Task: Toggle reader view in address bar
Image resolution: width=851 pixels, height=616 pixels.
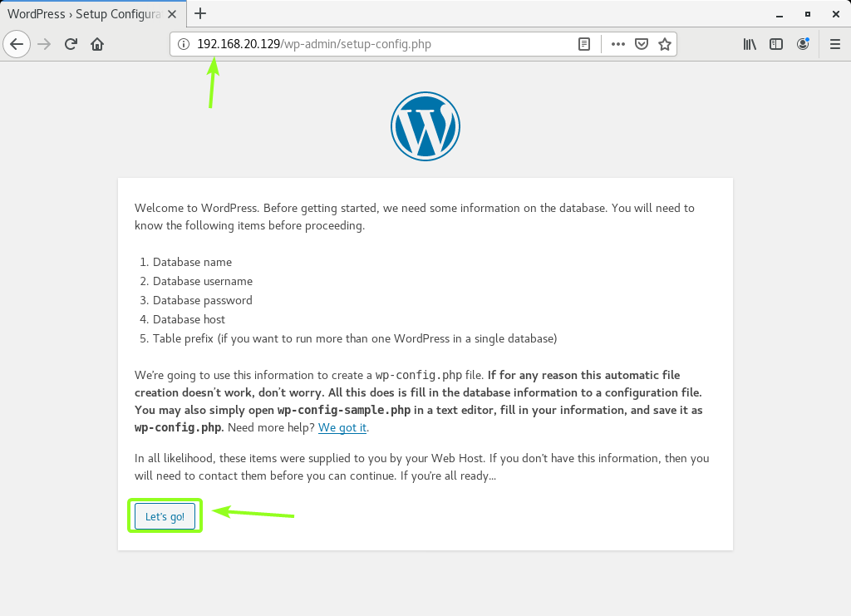Action: (x=584, y=44)
